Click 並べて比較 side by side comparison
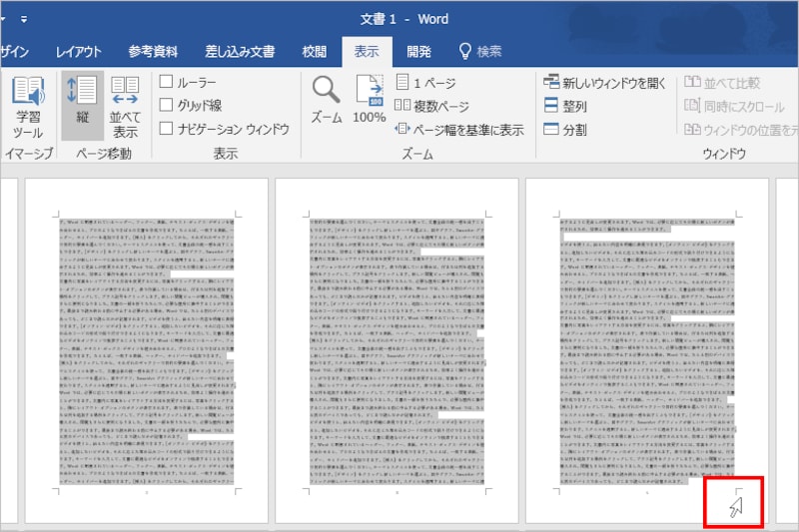The height and width of the screenshot is (532, 799). click(x=721, y=82)
